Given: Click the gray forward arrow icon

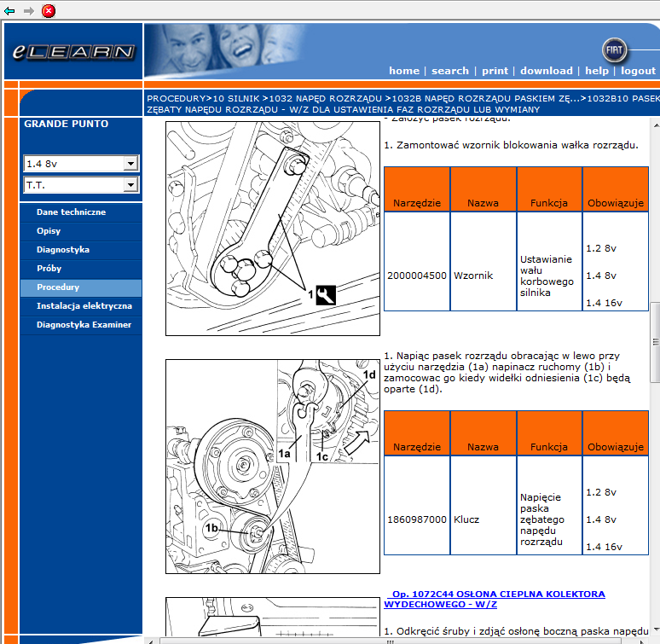Looking at the screenshot, I should pyautogui.click(x=29, y=10).
